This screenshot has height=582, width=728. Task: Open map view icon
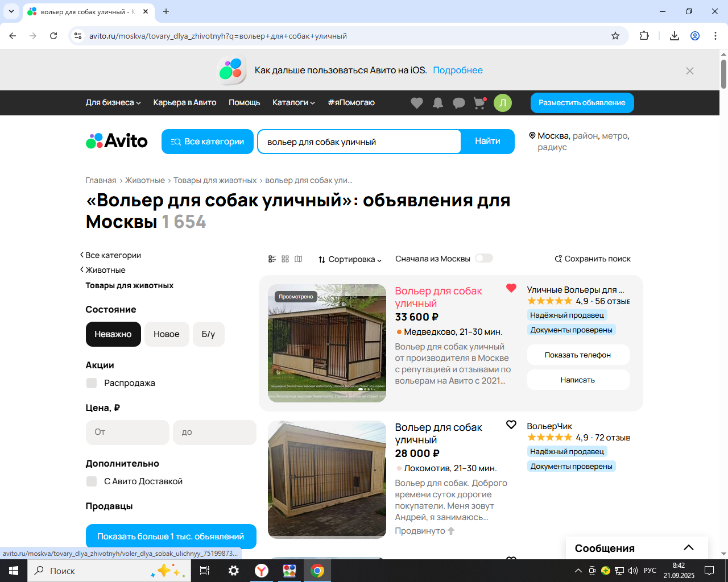pos(299,259)
